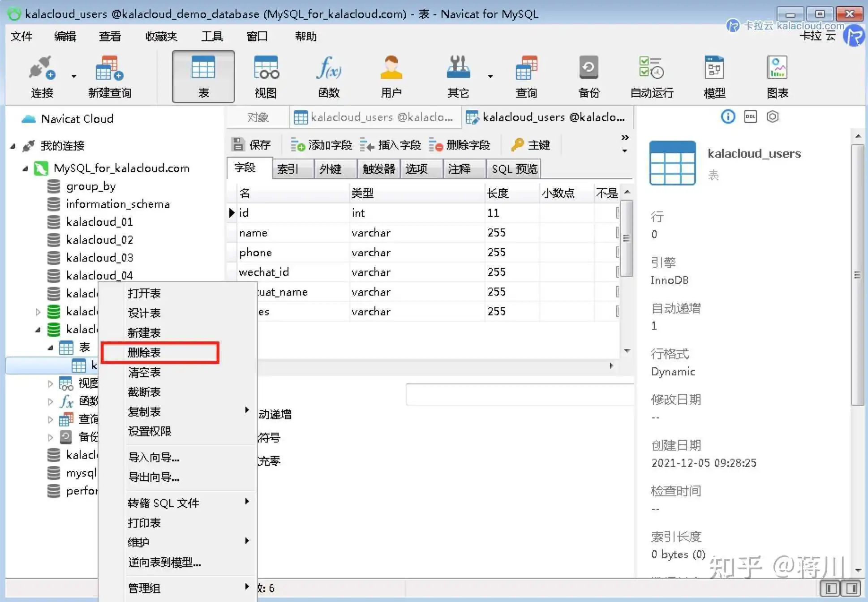
Task: Toggle 'not null' checkbox for phone field
Action: click(618, 253)
